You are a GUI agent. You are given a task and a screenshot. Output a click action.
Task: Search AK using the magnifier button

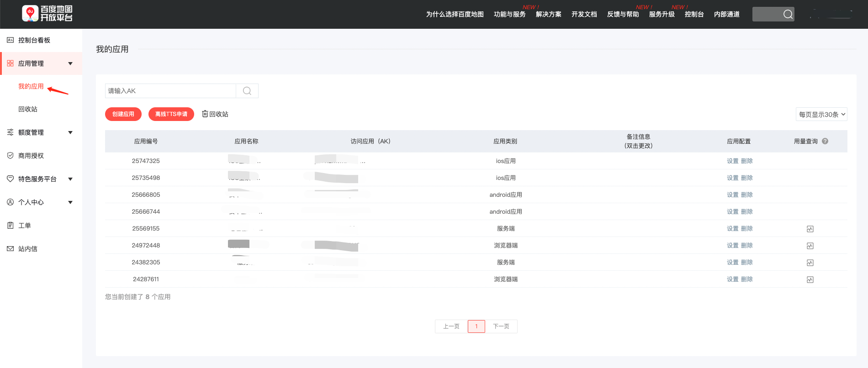(247, 91)
